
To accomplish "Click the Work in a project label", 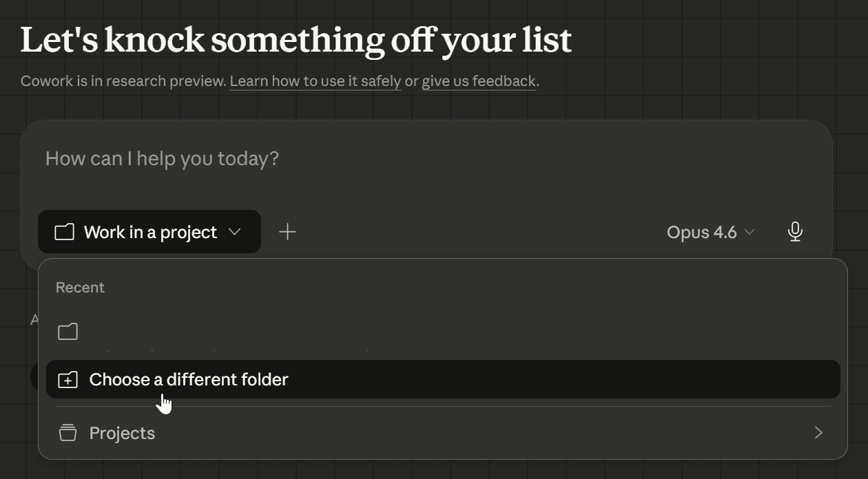I will [x=150, y=232].
